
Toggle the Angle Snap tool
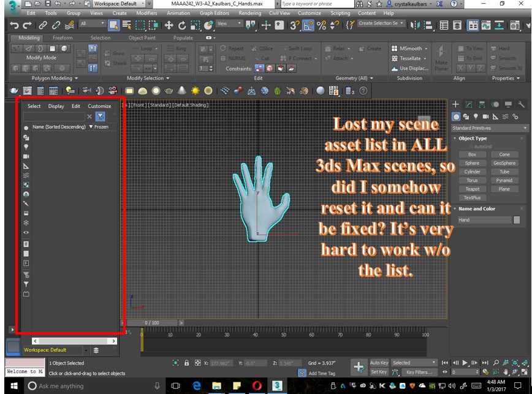click(x=308, y=25)
